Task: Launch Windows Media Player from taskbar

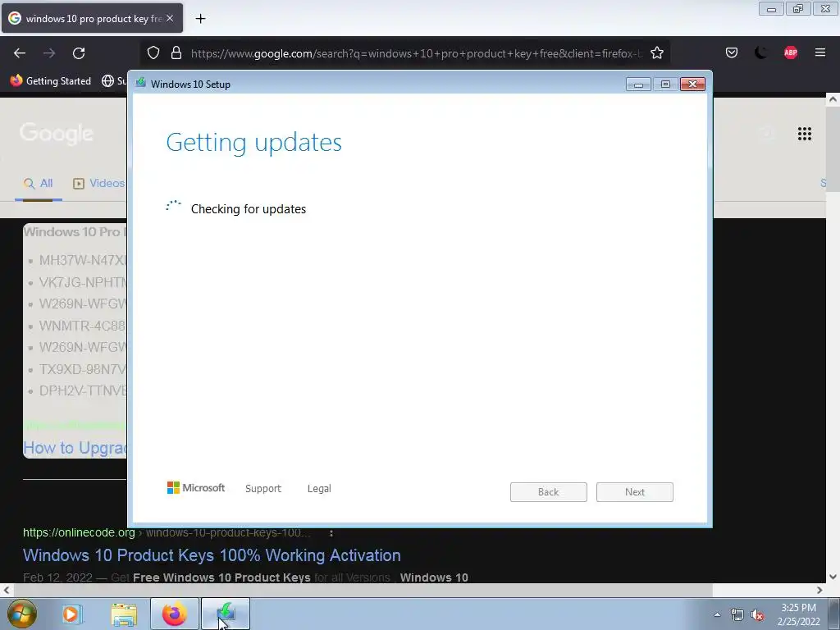Action: tap(71, 614)
